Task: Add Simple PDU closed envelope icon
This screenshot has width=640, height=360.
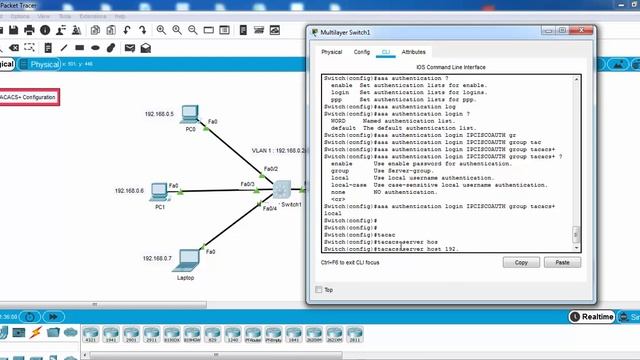Action: (130, 48)
